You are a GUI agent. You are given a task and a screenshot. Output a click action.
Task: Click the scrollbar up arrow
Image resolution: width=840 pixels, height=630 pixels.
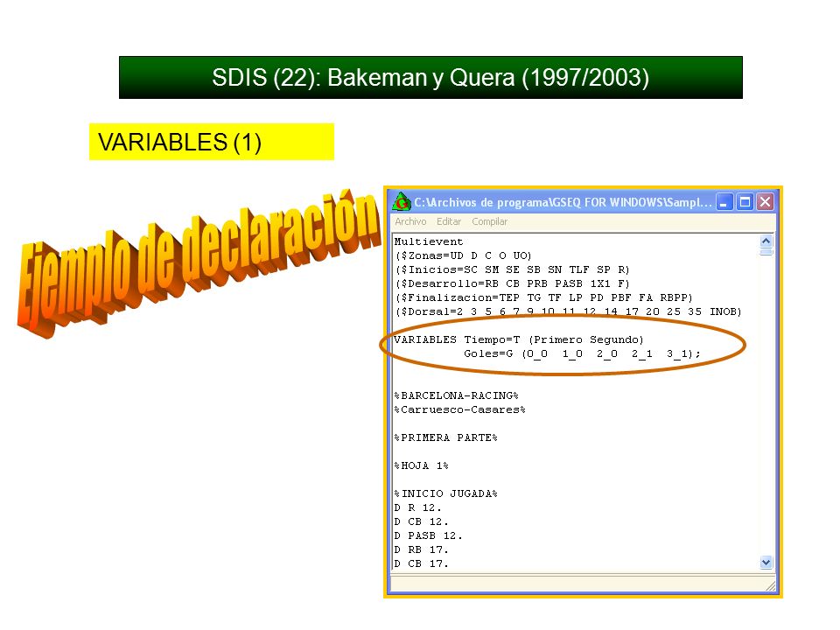tap(766, 241)
